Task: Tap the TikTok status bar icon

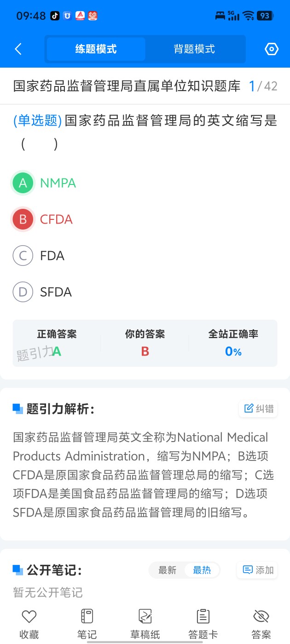Action: pos(55,16)
